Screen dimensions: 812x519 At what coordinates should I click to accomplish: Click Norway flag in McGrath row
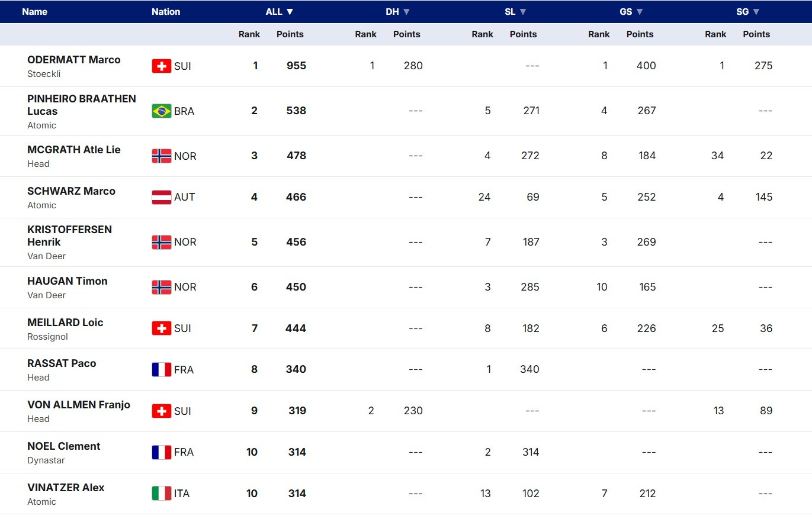(x=161, y=156)
